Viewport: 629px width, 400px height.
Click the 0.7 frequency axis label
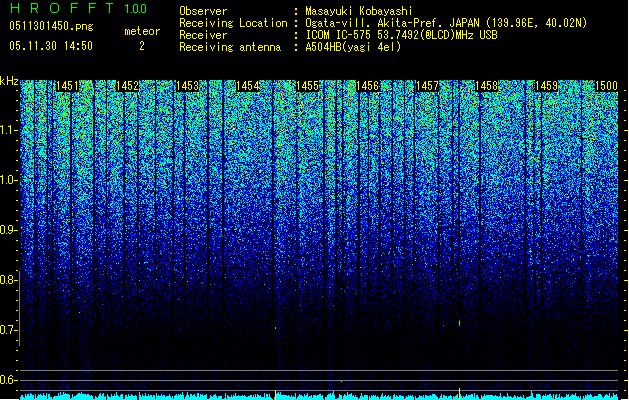[x=8, y=330]
